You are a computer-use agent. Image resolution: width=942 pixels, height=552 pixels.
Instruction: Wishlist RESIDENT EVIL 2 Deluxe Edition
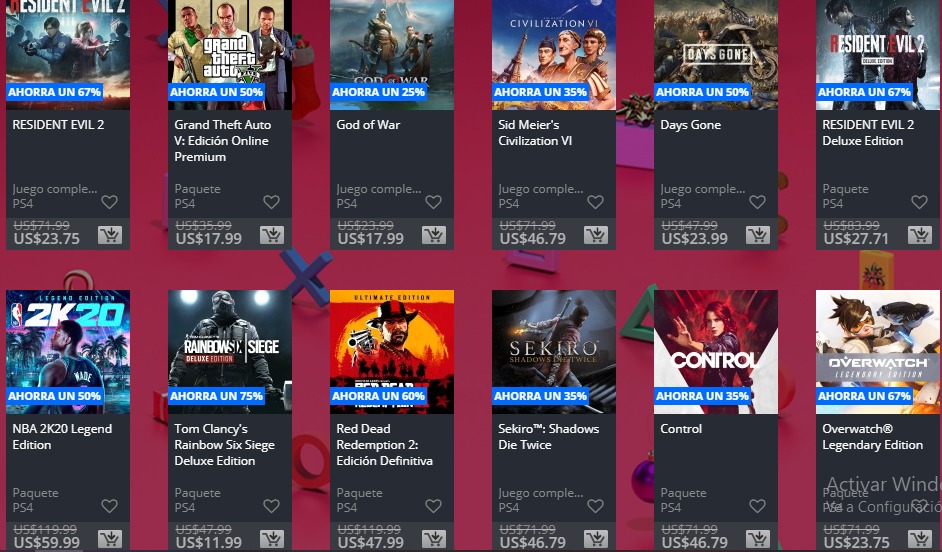coord(919,202)
